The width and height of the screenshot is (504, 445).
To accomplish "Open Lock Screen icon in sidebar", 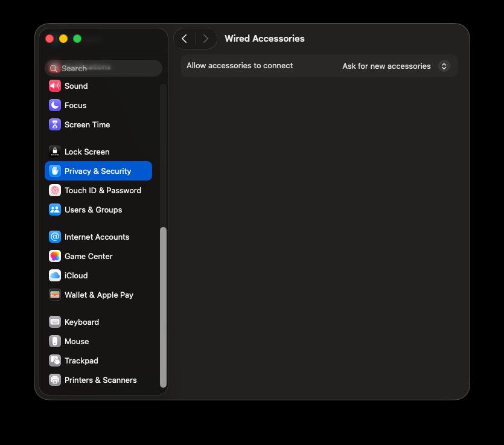I will click(55, 152).
